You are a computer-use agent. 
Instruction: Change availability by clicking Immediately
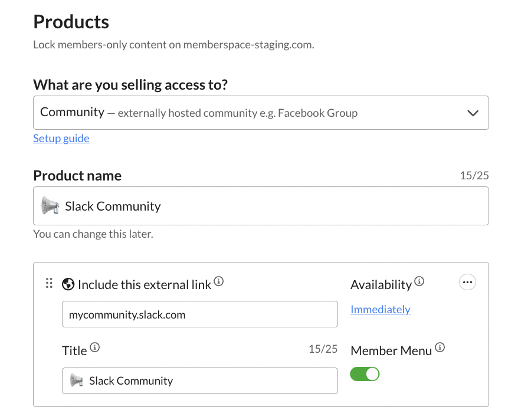380,309
